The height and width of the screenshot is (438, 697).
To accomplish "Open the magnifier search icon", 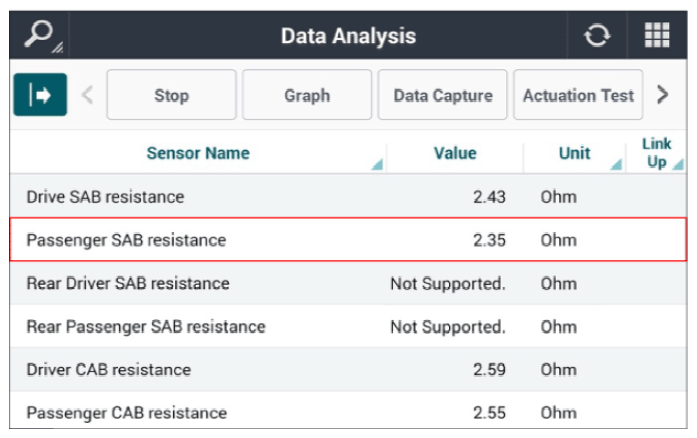I will coord(40,35).
